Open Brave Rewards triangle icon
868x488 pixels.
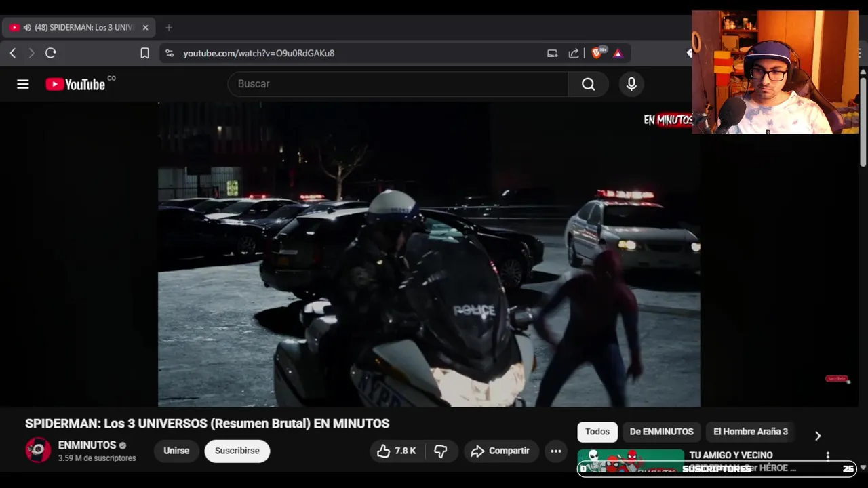(x=618, y=53)
